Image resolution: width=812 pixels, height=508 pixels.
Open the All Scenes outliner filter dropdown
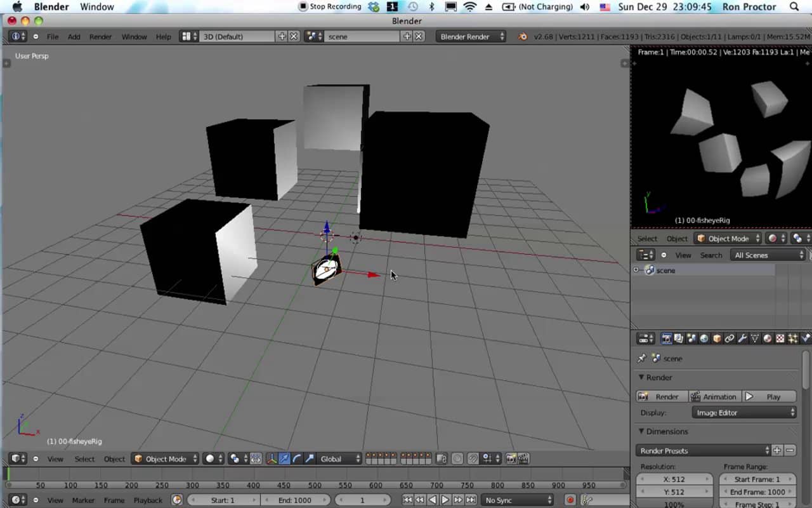768,255
